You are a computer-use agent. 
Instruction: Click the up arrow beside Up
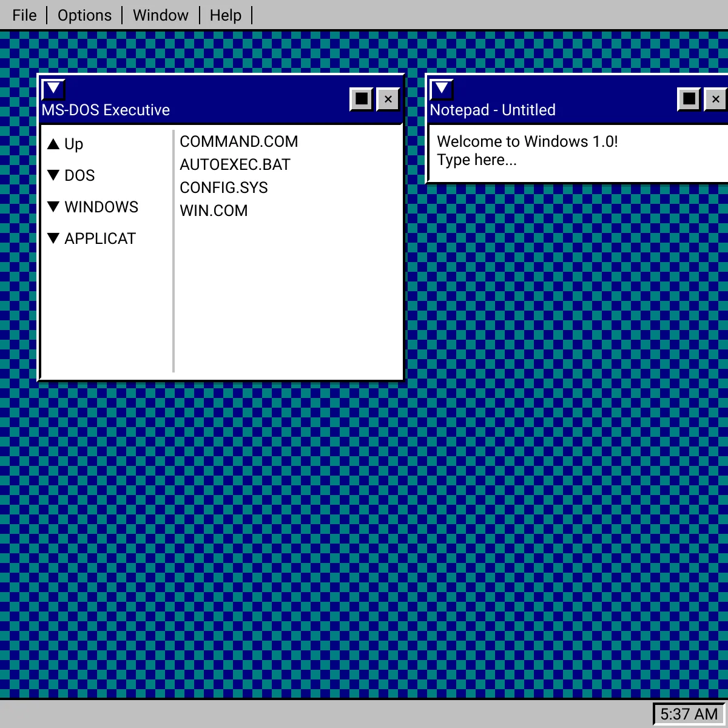[x=53, y=144]
